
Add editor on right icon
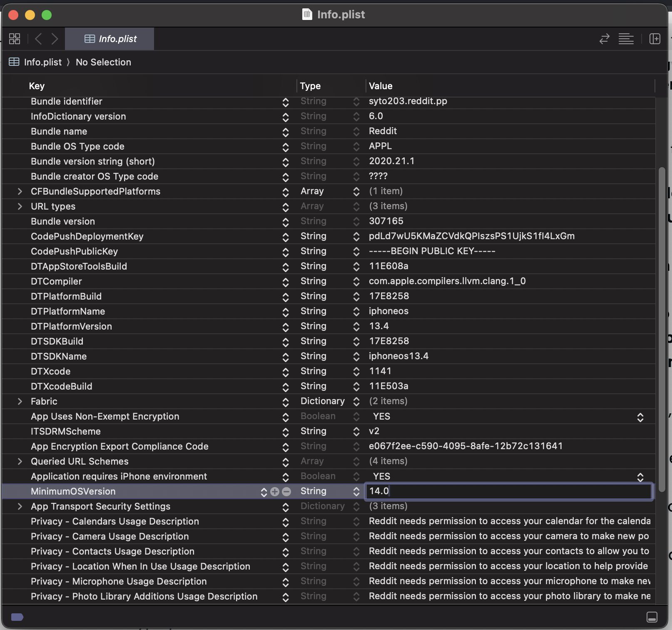coord(655,39)
